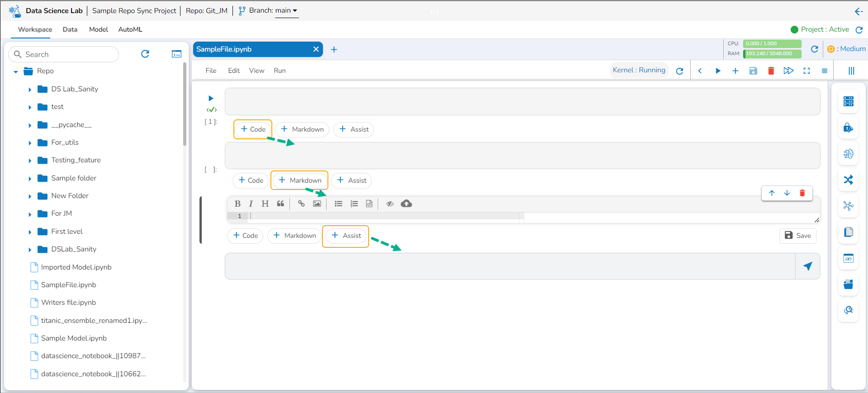Click the Save button for the markdown cell
This screenshot has height=393, width=868.
[x=797, y=236]
